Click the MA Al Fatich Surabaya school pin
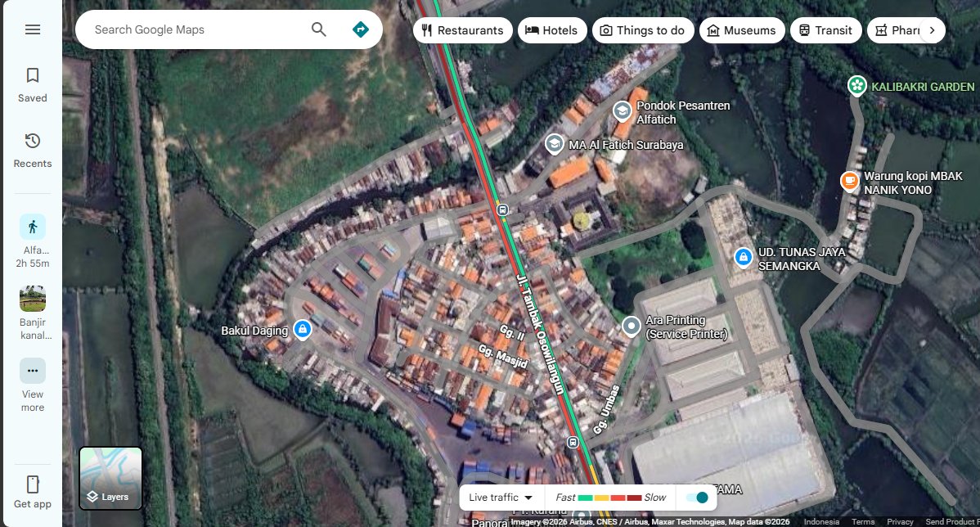The image size is (980, 527). 555,144
